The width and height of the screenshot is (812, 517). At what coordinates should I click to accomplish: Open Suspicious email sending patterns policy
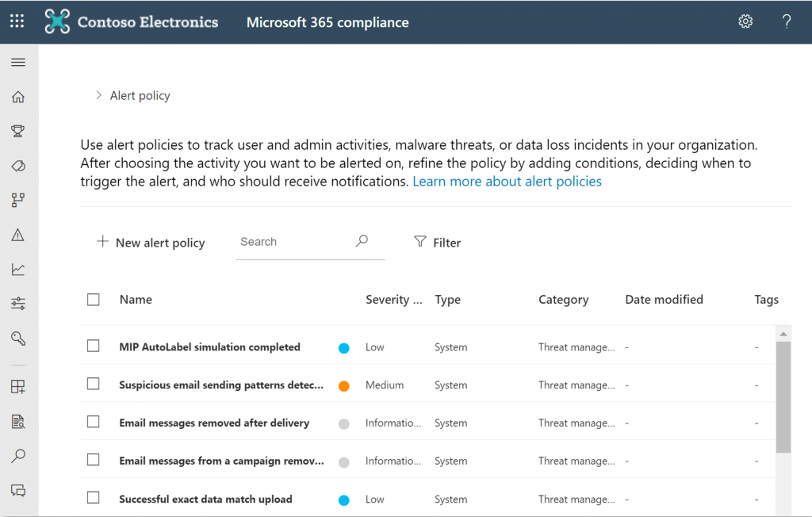pyautogui.click(x=221, y=385)
